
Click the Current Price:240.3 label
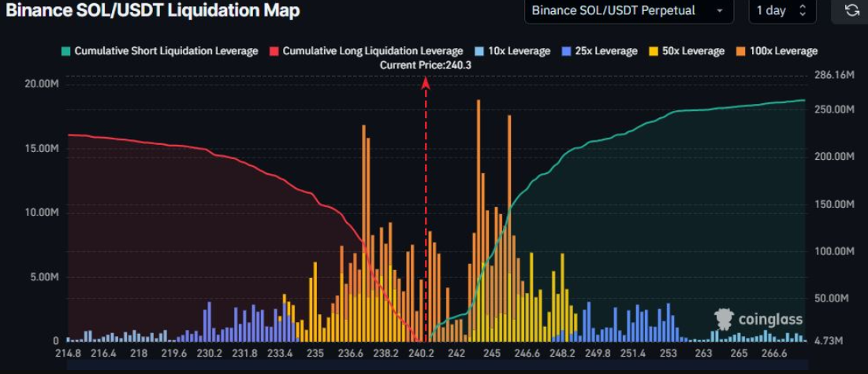point(426,65)
